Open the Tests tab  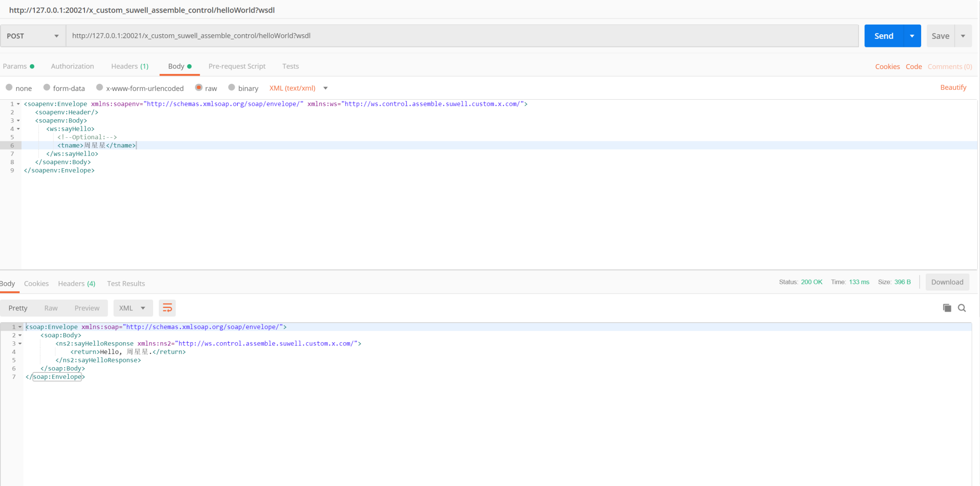click(290, 66)
